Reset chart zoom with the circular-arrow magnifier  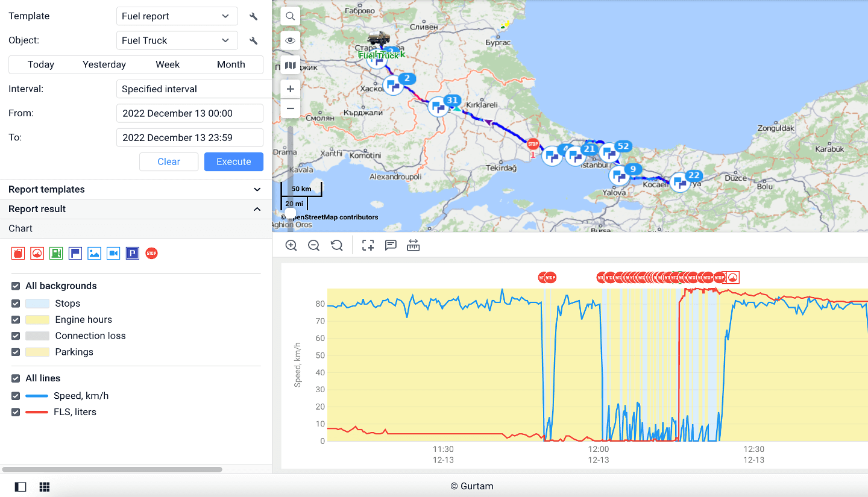pos(337,245)
